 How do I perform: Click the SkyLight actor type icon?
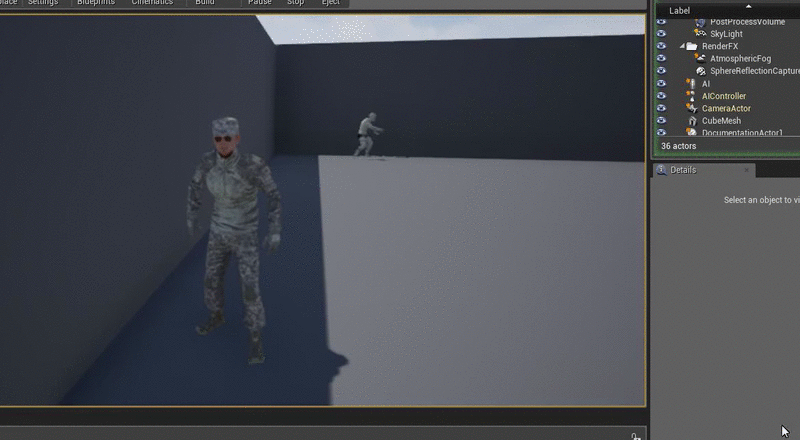700,33
